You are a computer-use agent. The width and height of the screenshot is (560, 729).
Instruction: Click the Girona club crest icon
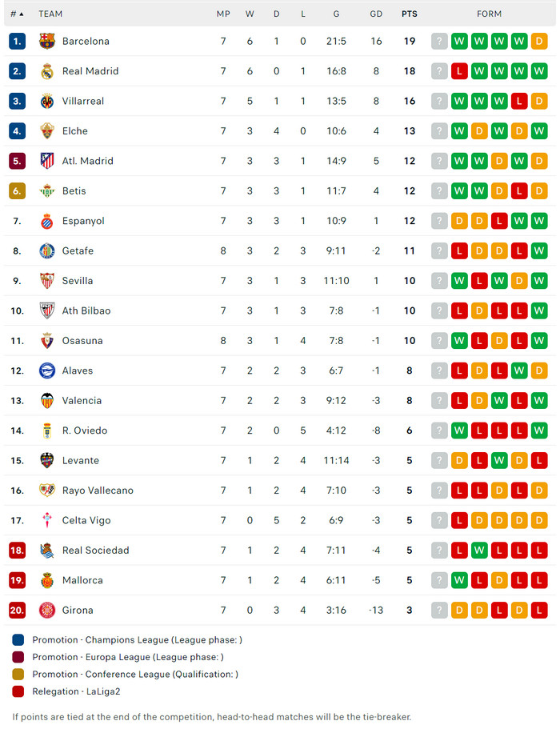[47, 610]
